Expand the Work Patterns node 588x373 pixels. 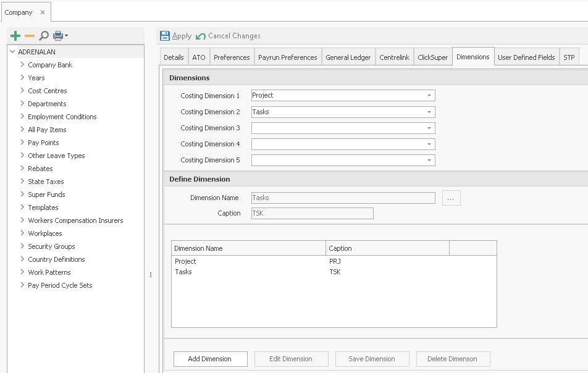22,272
